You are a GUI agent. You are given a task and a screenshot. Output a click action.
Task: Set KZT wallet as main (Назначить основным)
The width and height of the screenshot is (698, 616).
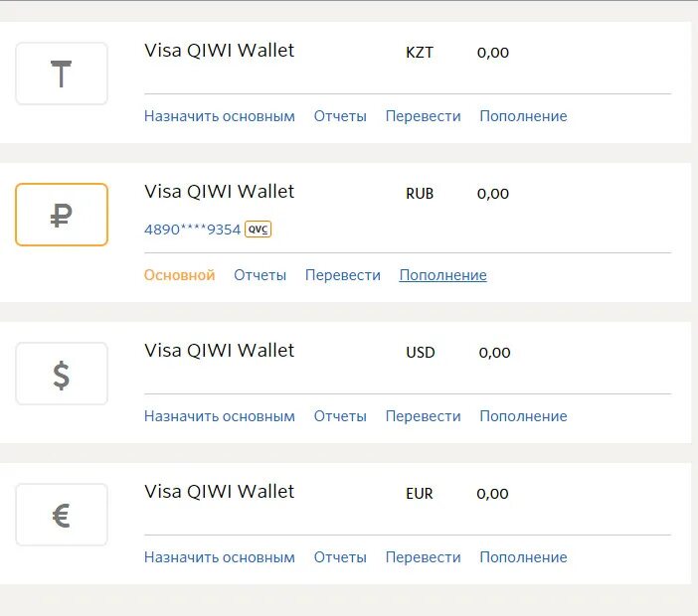click(x=220, y=116)
